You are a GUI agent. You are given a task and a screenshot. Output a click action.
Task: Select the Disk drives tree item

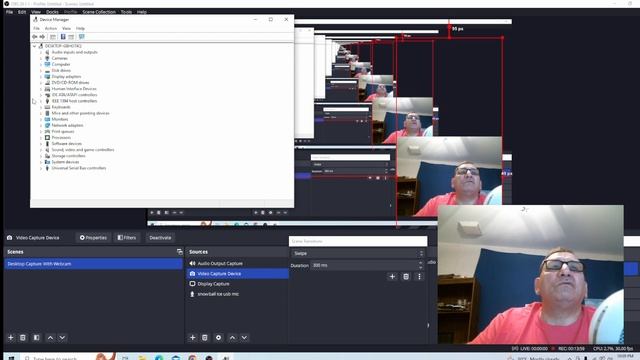(61, 71)
